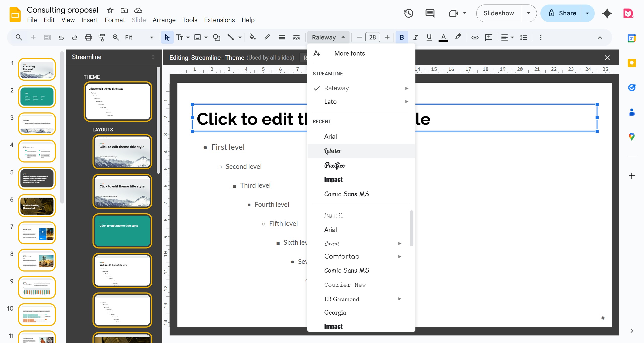Click the camera meet icon
The image size is (644, 343).
click(x=454, y=13)
